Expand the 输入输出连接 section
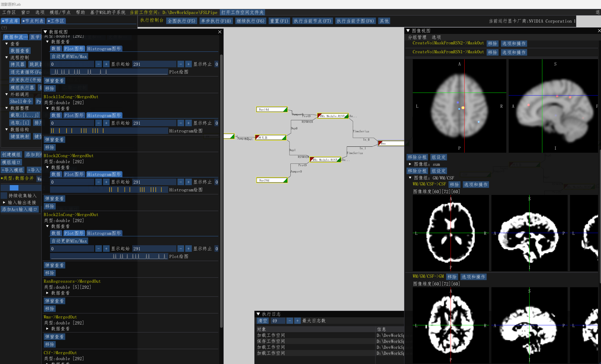This screenshot has height=364, width=601. click(x=4, y=202)
